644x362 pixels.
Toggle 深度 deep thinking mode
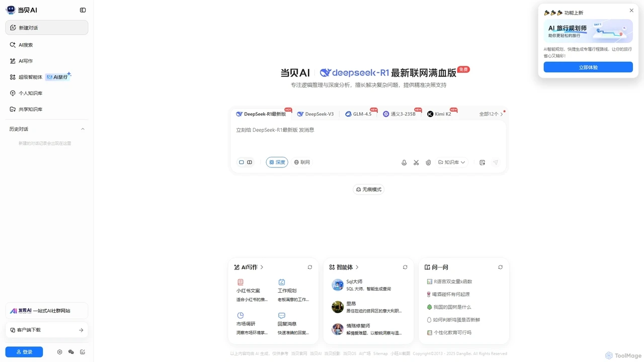277,162
